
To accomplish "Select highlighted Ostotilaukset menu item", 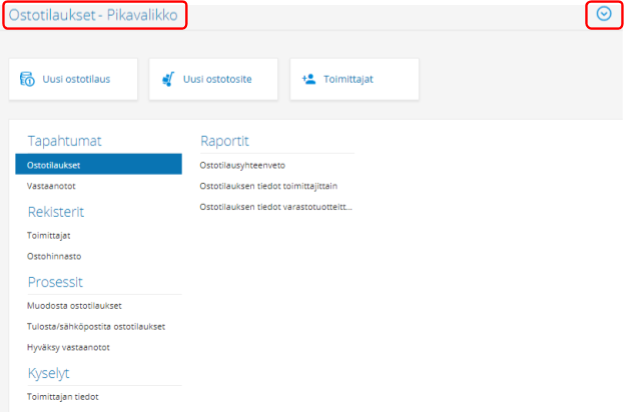I will (x=99, y=164).
